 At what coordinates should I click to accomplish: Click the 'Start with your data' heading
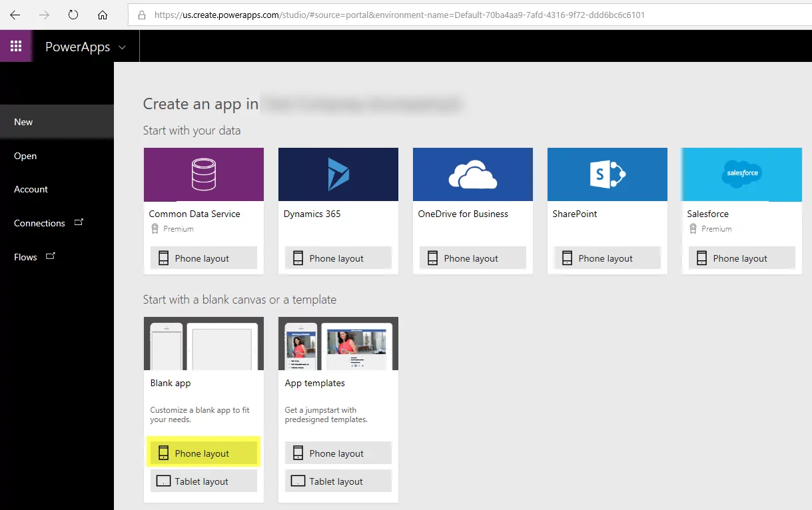click(x=192, y=130)
